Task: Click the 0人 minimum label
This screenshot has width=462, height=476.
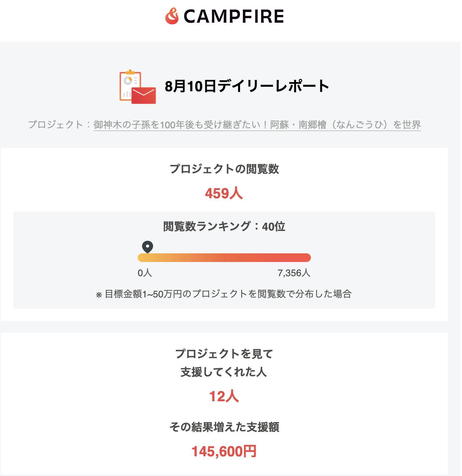Action: [145, 273]
